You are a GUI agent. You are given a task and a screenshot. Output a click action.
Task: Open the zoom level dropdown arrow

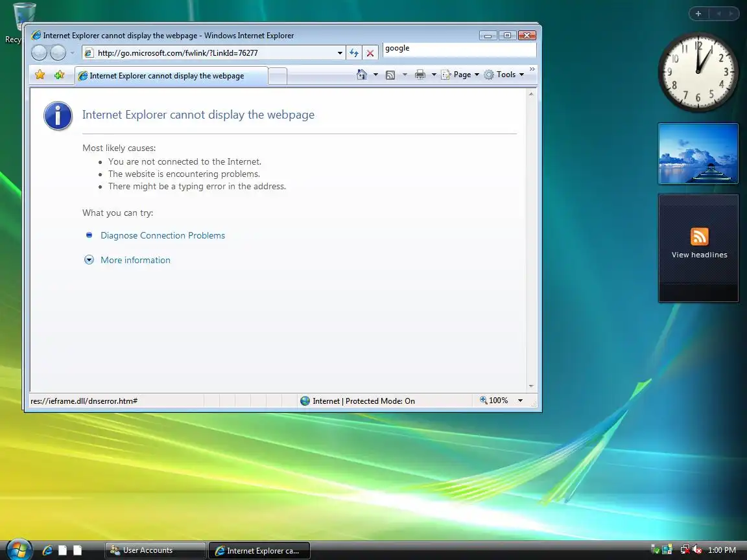click(520, 401)
